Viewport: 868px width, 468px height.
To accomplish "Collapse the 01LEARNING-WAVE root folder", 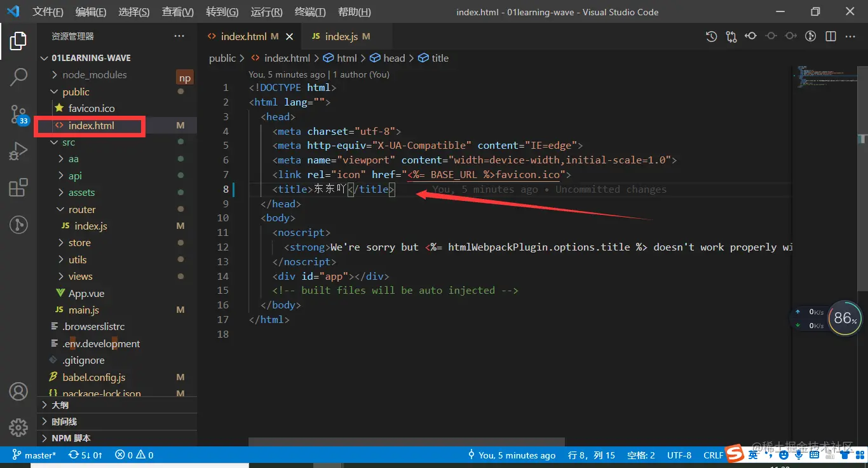I will click(117, 58).
